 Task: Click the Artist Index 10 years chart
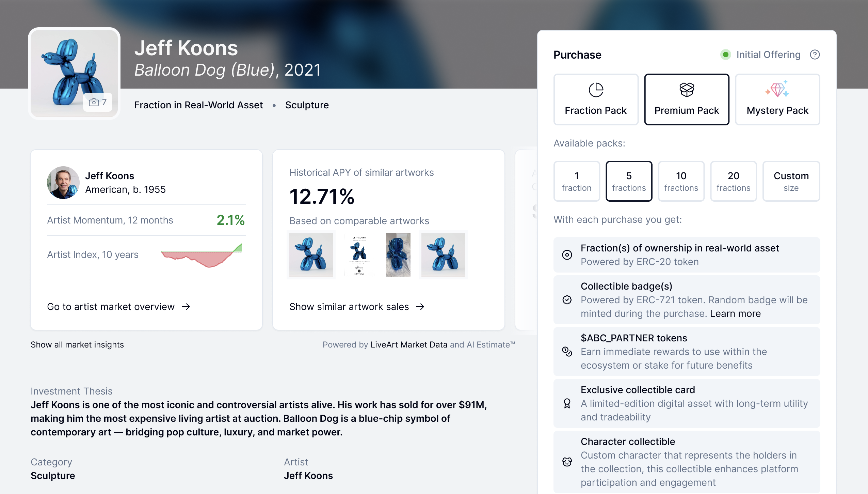click(x=202, y=255)
